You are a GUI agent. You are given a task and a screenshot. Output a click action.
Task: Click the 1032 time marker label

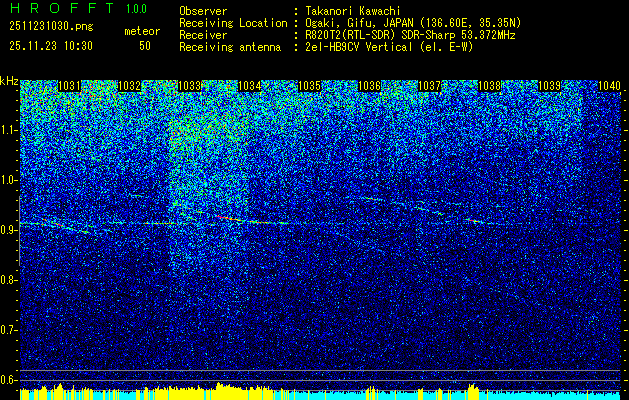click(130, 86)
